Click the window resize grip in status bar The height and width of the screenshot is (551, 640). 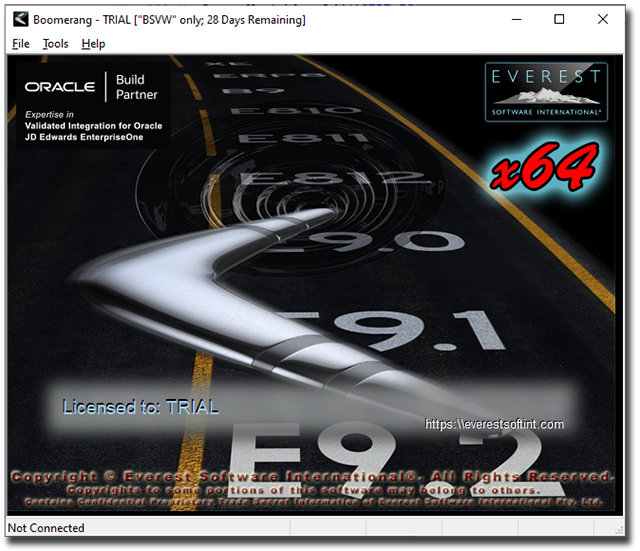619,529
